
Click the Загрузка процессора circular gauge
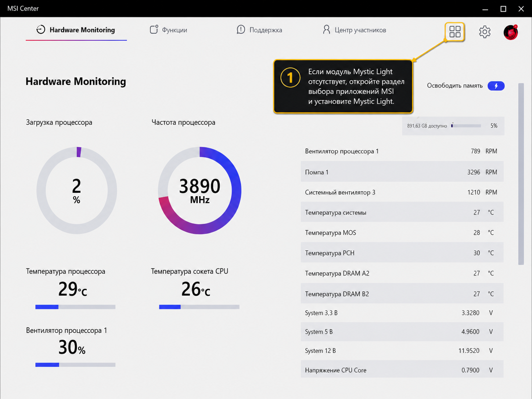pyautogui.click(x=77, y=190)
